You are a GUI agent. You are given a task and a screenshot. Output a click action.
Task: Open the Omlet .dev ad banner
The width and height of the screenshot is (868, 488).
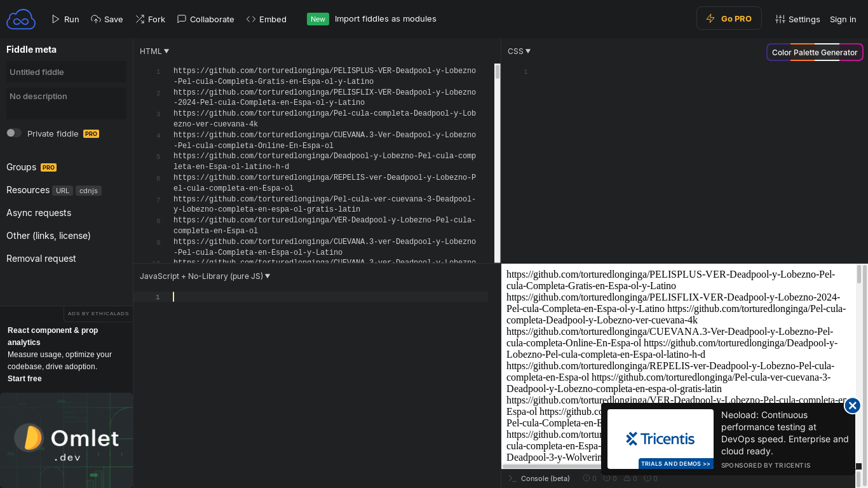click(x=67, y=440)
